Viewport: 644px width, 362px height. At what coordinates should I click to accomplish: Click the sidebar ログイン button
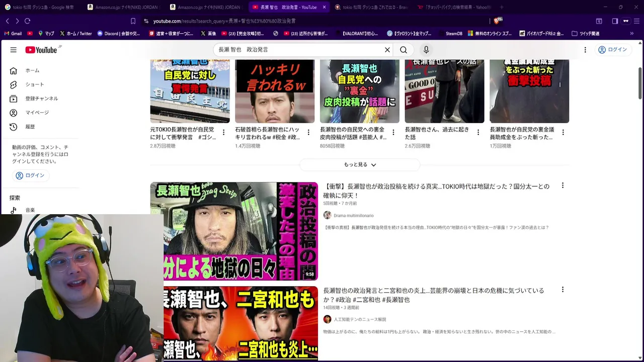[30, 175]
